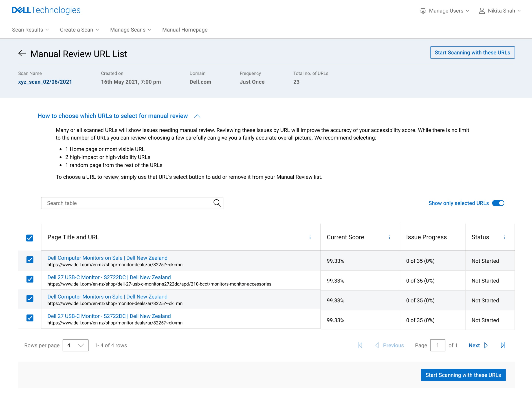Click the Dell Technologies logo
Image resolution: width=532 pixels, height=396 pixels.
(46, 10)
